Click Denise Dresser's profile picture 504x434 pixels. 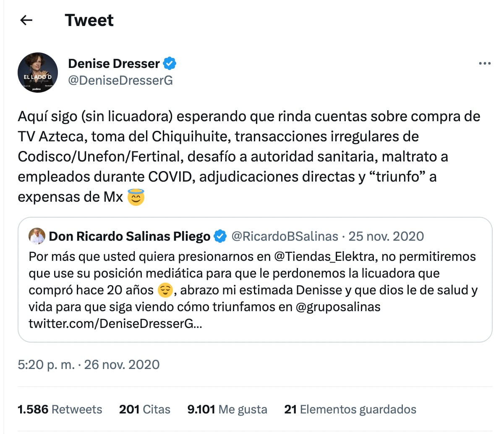tap(38, 72)
